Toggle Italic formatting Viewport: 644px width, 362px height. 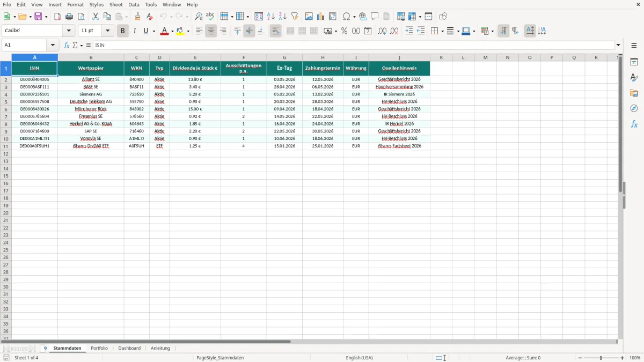pyautogui.click(x=135, y=31)
